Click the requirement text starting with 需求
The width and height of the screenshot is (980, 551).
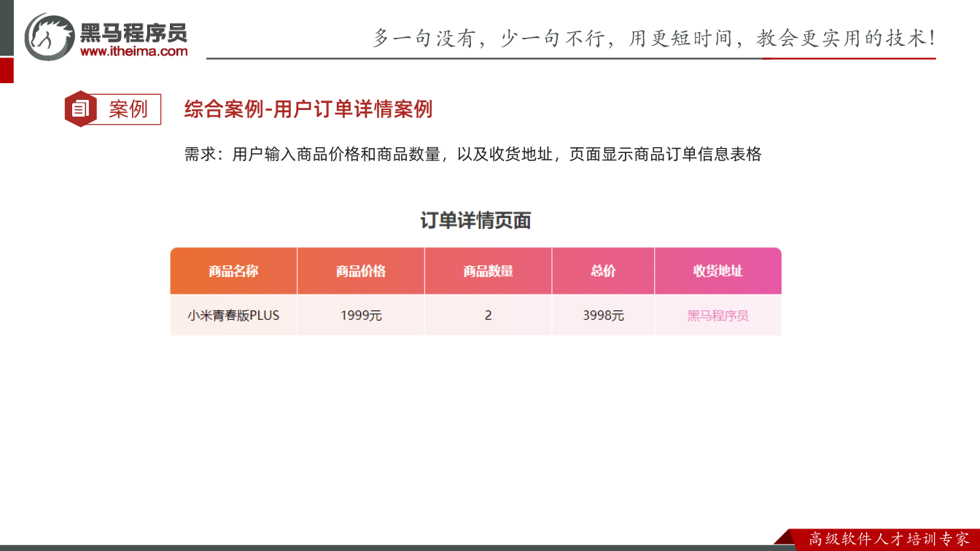click(473, 155)
